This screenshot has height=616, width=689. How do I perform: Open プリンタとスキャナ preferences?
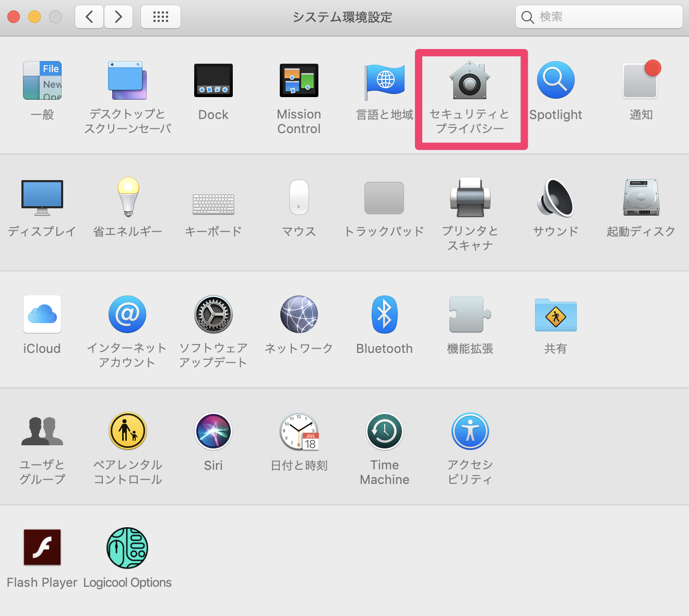point(470,197)
